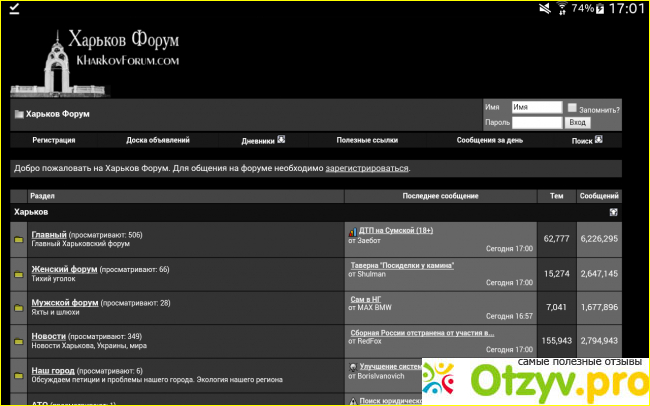This screenshot has width=650, height=406.
Task: Click the Наш город status icon
Action: [x=18, y=374]
